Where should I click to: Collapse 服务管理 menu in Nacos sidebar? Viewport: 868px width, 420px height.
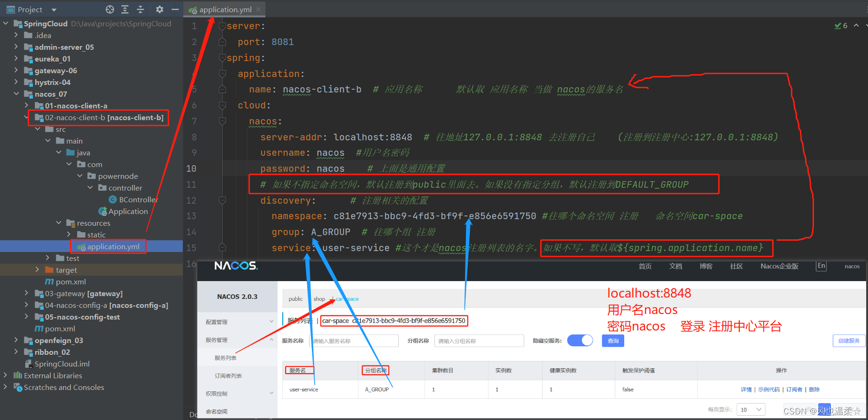(x=237, y=340)
